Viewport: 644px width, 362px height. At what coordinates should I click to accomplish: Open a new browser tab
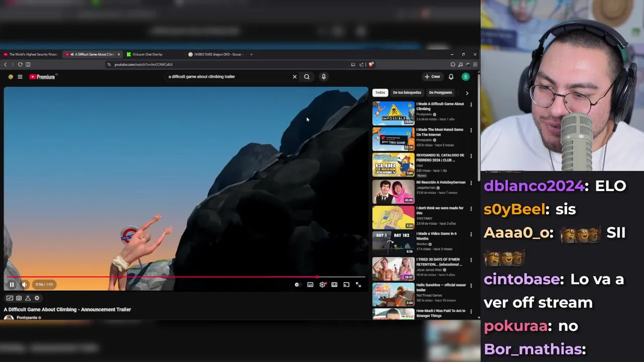tap(252, 54)
